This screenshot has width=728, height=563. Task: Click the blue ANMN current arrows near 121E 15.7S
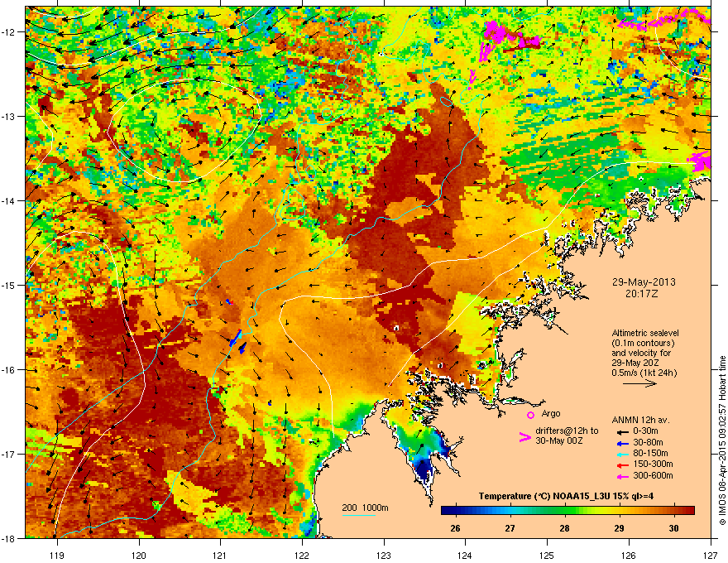tap(238, 341)
